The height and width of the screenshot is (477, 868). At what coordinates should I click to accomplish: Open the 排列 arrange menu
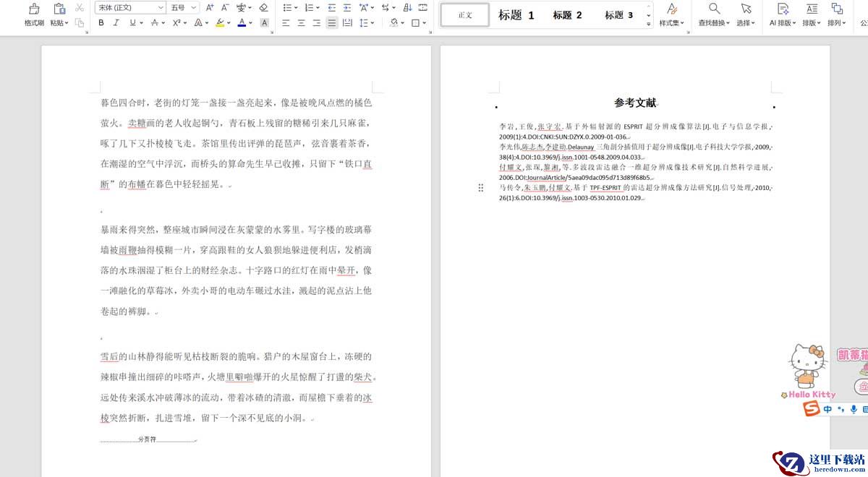click(837, 15)
